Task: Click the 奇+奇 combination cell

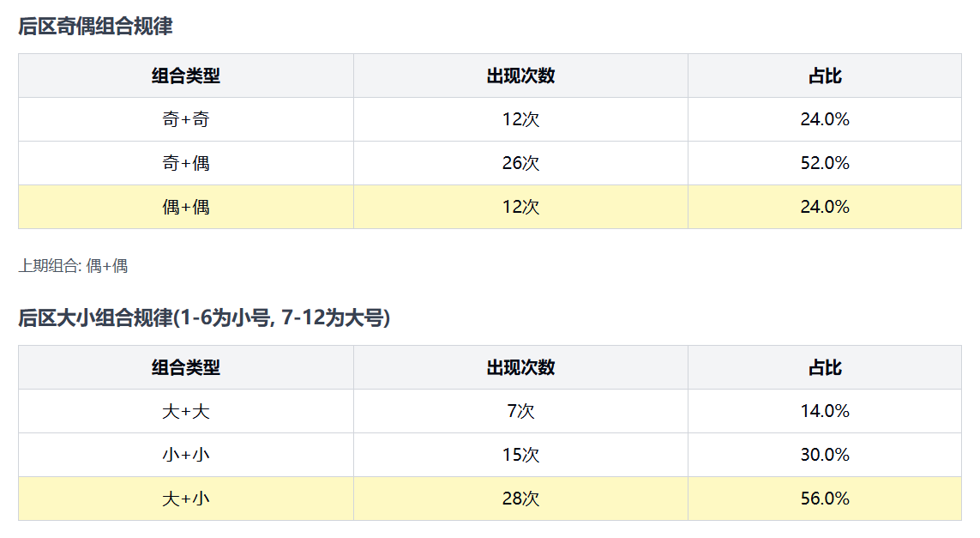Action: (185, 120)
